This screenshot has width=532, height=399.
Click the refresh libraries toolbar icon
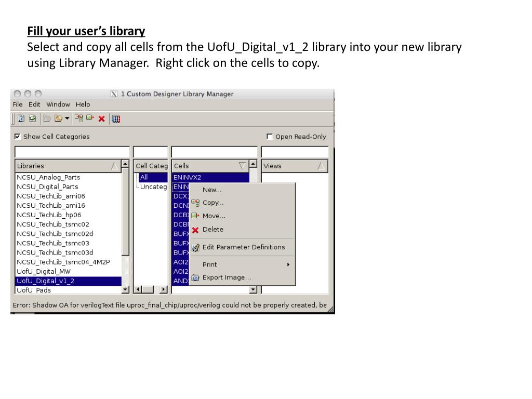coord(32,118)
